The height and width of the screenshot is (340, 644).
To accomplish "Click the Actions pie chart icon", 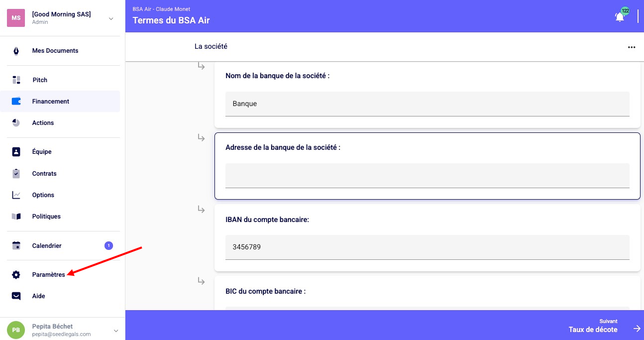I will point(16,122).
